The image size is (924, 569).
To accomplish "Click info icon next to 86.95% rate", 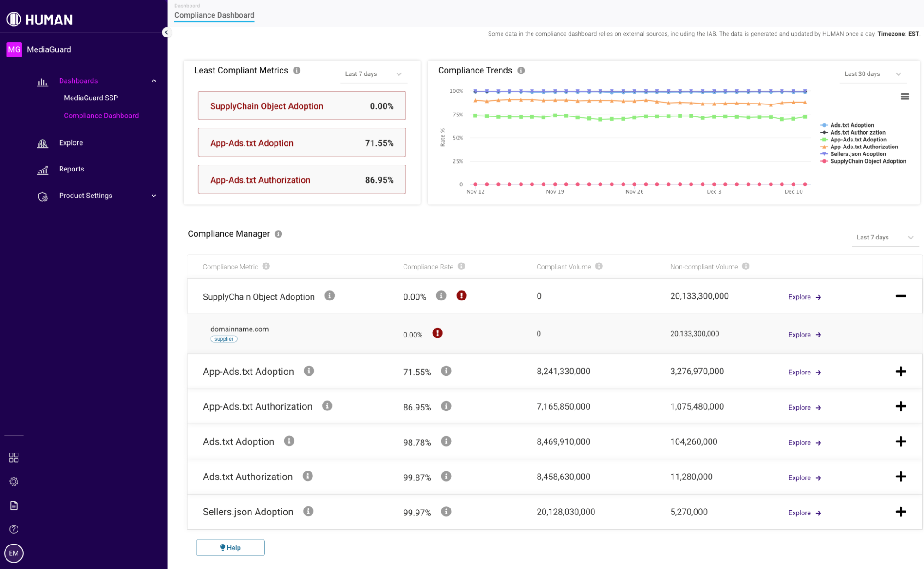I will tap(446, 406).
